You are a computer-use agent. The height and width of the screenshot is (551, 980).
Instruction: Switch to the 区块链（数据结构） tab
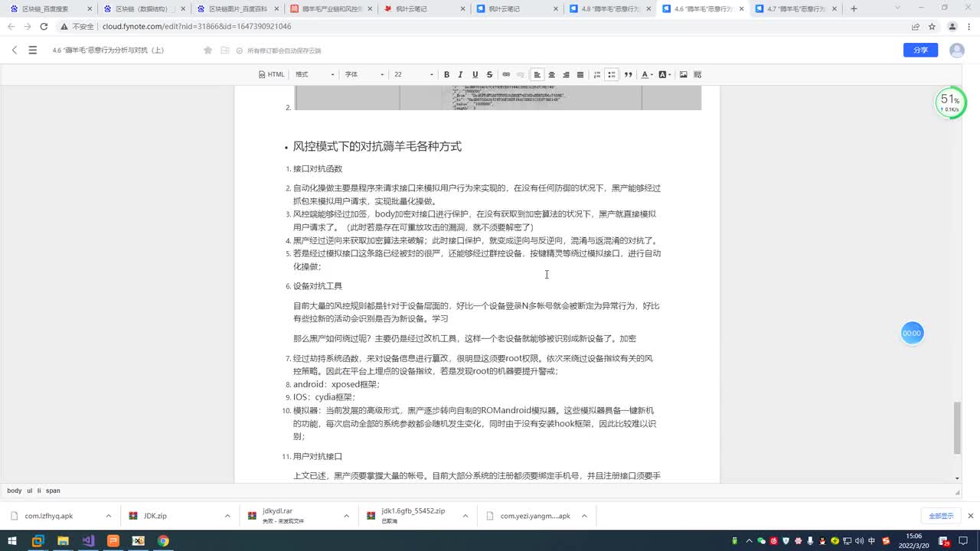point(142,8)
